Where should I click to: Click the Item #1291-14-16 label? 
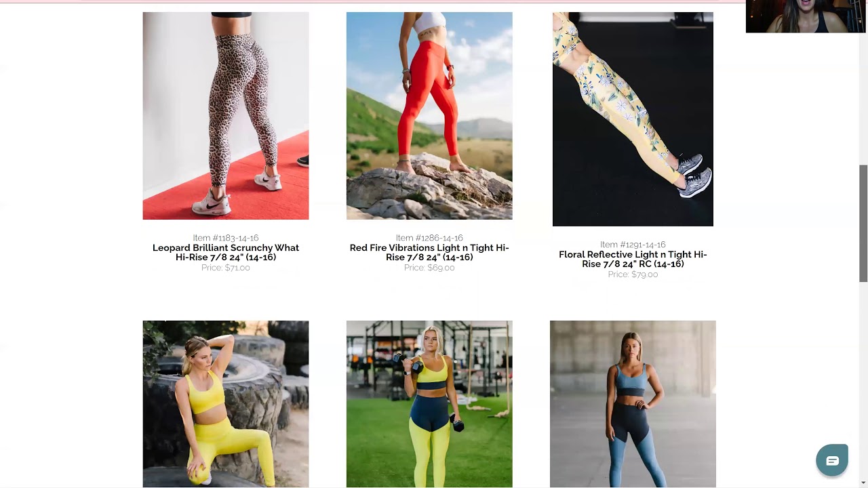(633, 245)
